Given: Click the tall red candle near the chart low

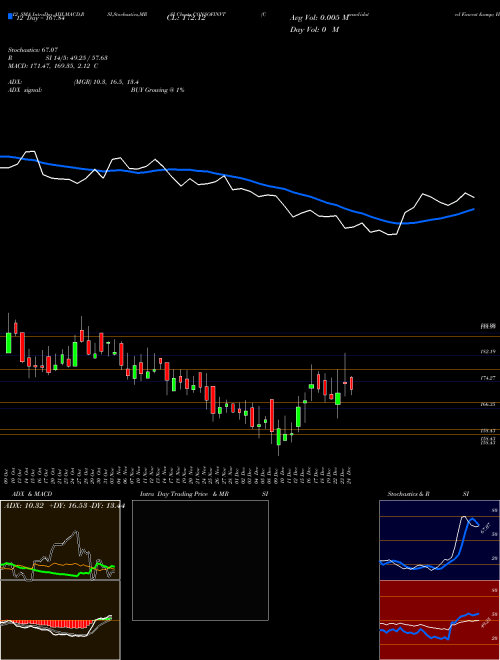Looking at the screenshot, I should pyautogui.click(x=272, y=415).
